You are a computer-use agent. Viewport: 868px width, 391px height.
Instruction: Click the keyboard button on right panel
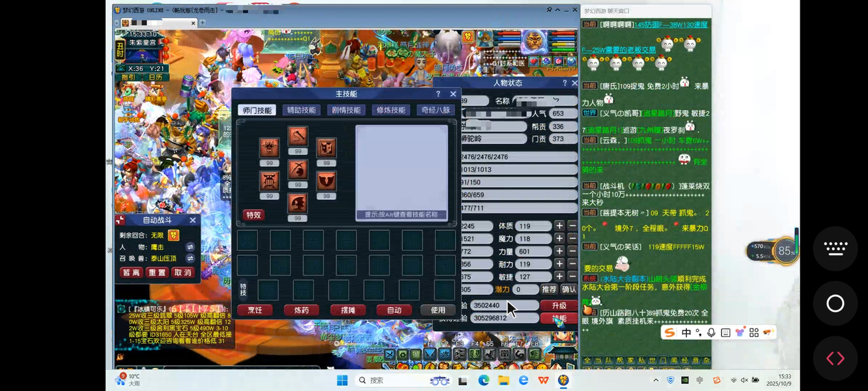pos(835,248)
